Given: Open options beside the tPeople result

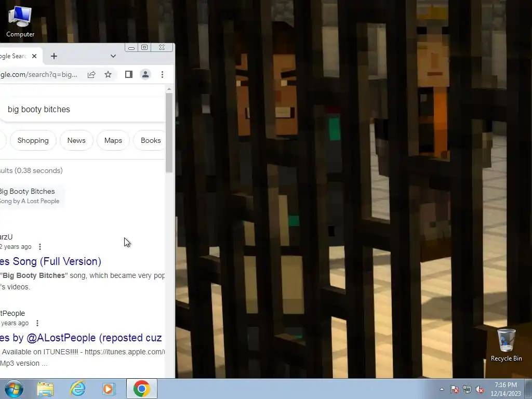Looking at the screenshot, I should (37, 323).
